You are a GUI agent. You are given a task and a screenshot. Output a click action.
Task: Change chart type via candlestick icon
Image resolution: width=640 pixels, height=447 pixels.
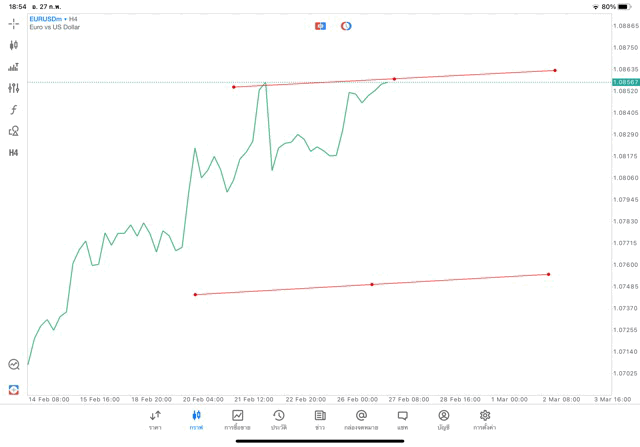(x=14, y=45)
